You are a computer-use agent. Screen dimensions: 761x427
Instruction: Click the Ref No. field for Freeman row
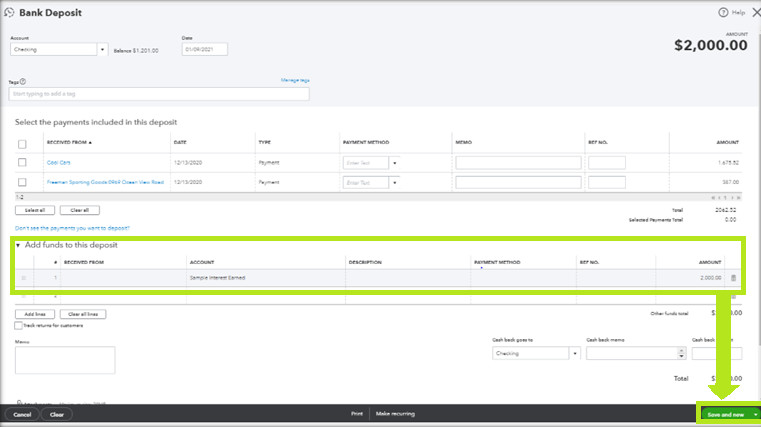click(607, 182)
